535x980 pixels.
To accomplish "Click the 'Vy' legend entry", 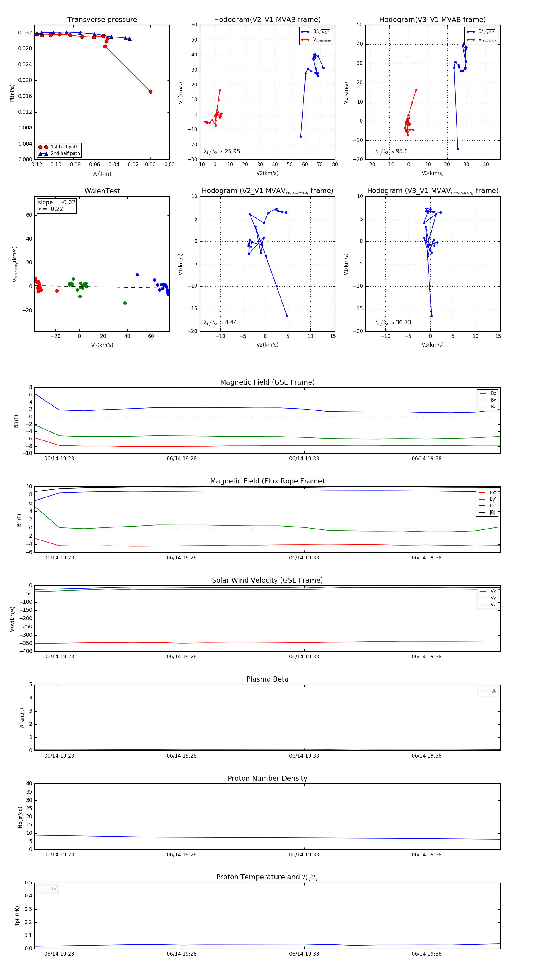I will click(488, 598).
